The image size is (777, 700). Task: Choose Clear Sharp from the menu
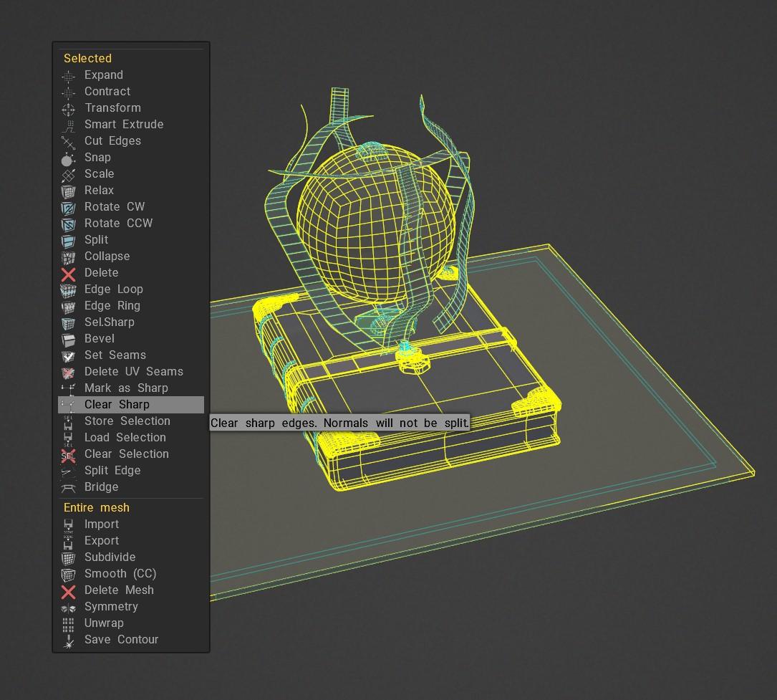click(117, 405)
